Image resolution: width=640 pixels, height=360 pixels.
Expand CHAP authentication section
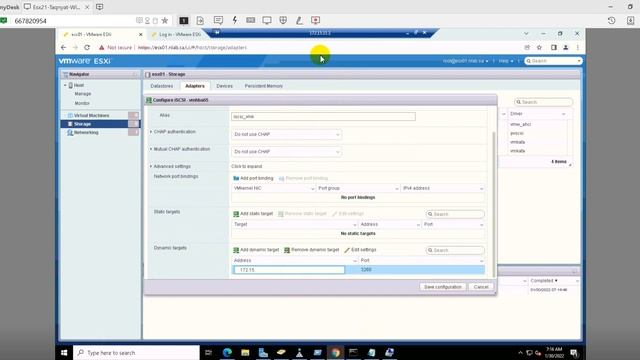(x=151, y=132)
